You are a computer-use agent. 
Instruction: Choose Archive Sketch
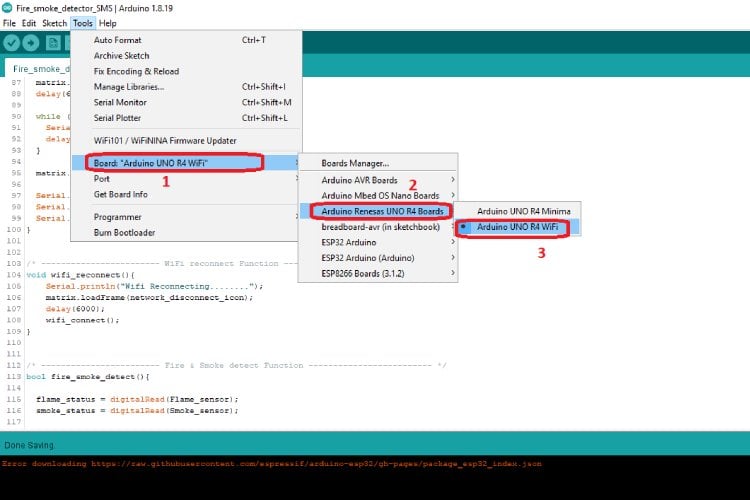tap(187, 56)
